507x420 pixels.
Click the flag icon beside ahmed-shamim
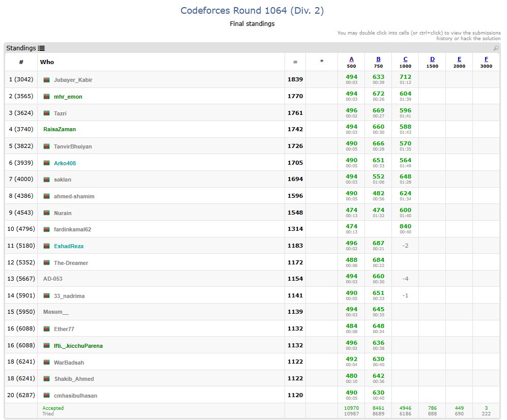pos(46,196)
